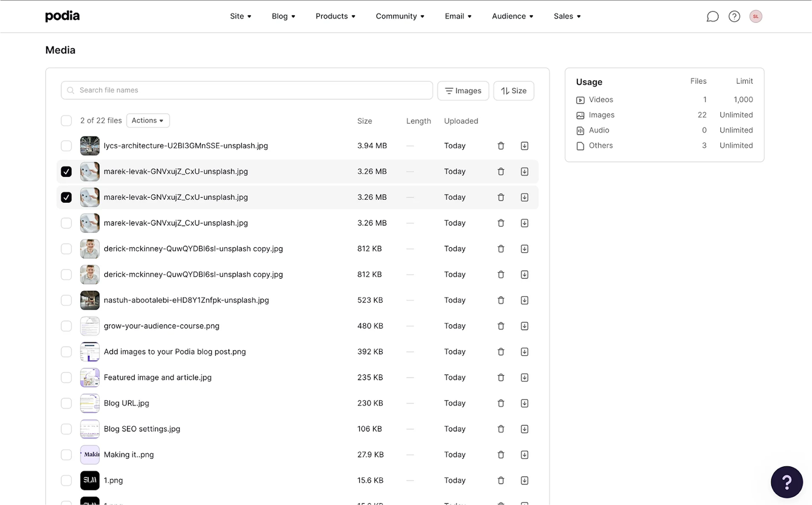Expand the Sales menu
Image resolution: width=812 pixels, height=505 pixels.
pyautogui.click(x=567, y=16)
